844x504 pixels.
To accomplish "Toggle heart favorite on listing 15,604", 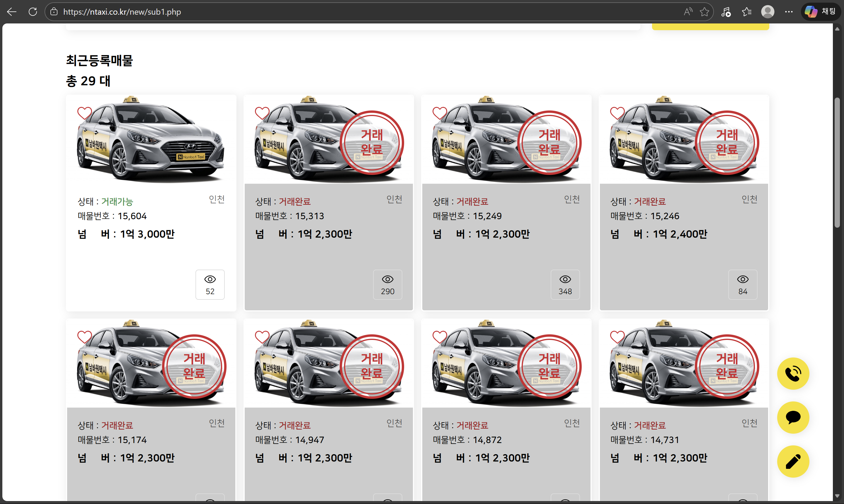I will pyautogui.click(x=85, y=113).
